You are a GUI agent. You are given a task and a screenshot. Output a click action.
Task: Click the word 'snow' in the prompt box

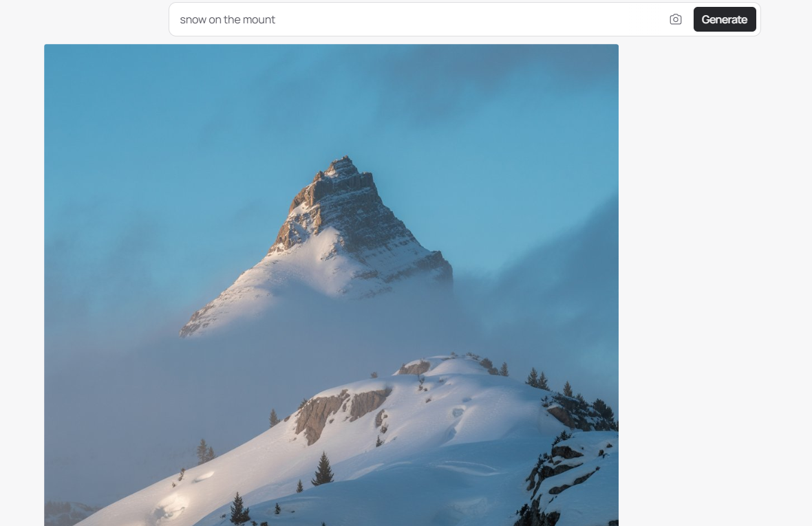193,20
